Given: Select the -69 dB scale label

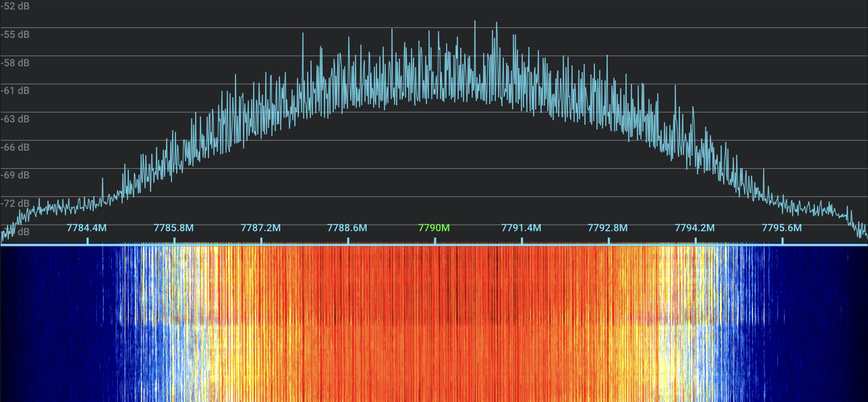Looking at the screenshot, I should tap(15, 175).
